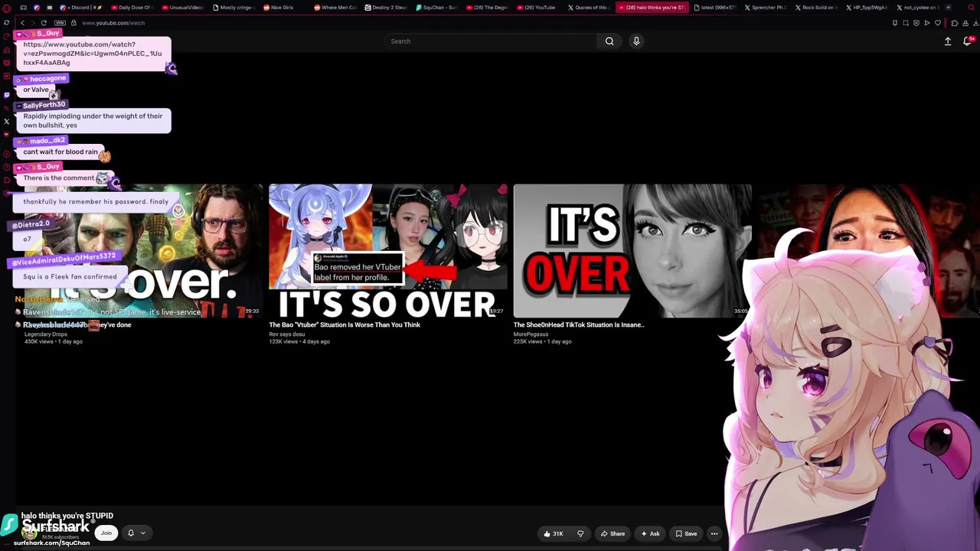Screen dimensions: 980x551
Task: Click the address bar showing www.youtube.com/watch
Action: (113, 23)
